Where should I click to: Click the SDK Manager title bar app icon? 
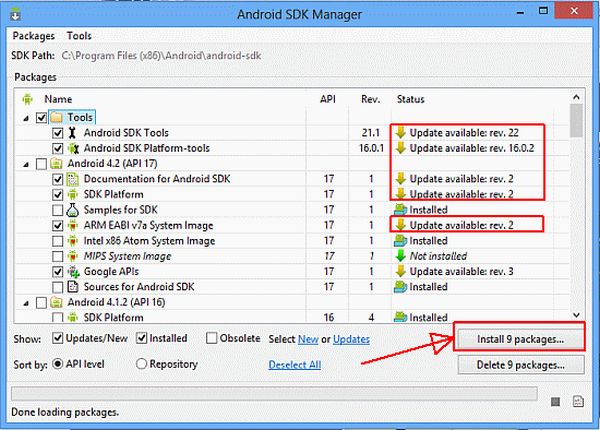pos(15,15)
